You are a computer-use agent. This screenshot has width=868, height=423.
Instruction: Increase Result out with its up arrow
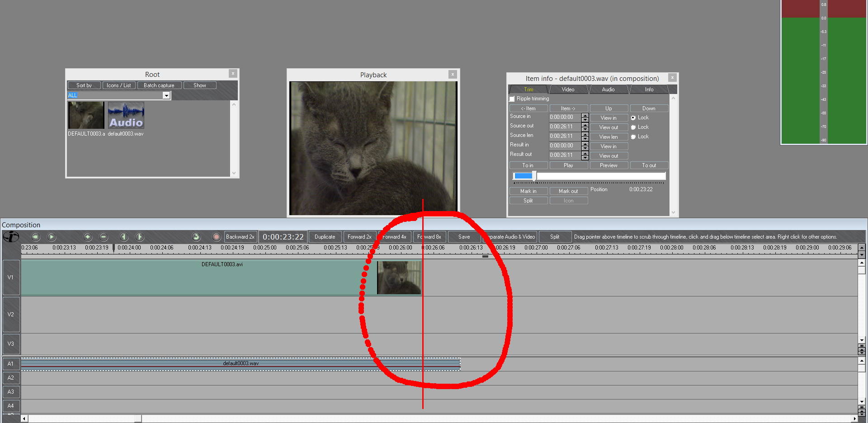click(585, 153)
